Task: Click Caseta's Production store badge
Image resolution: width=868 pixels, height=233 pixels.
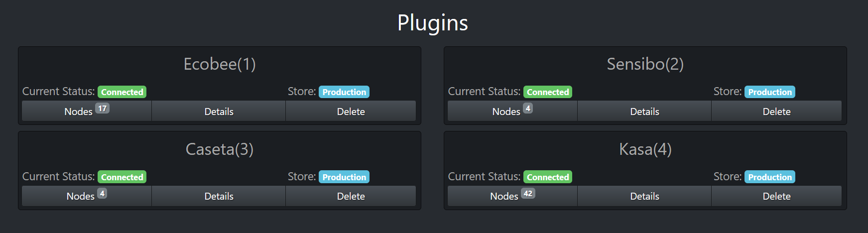Action: click(344, 177)
